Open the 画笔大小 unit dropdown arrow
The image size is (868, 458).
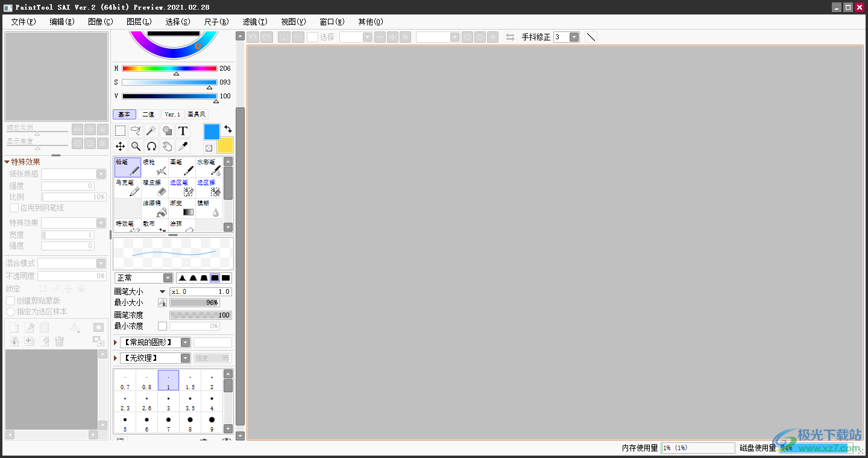(162, 291)
